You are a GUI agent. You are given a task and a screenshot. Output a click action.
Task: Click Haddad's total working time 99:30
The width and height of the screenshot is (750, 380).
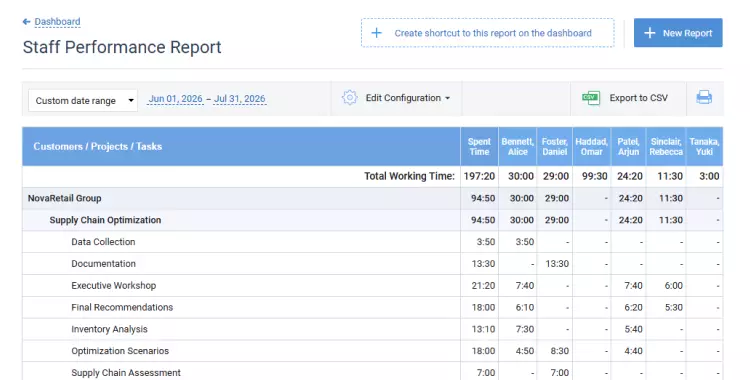[595, 176]
